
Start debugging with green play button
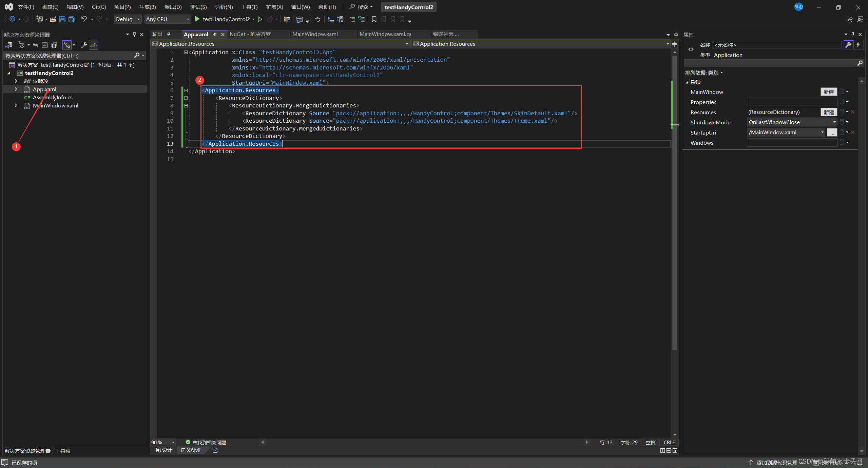click(197, 19)
